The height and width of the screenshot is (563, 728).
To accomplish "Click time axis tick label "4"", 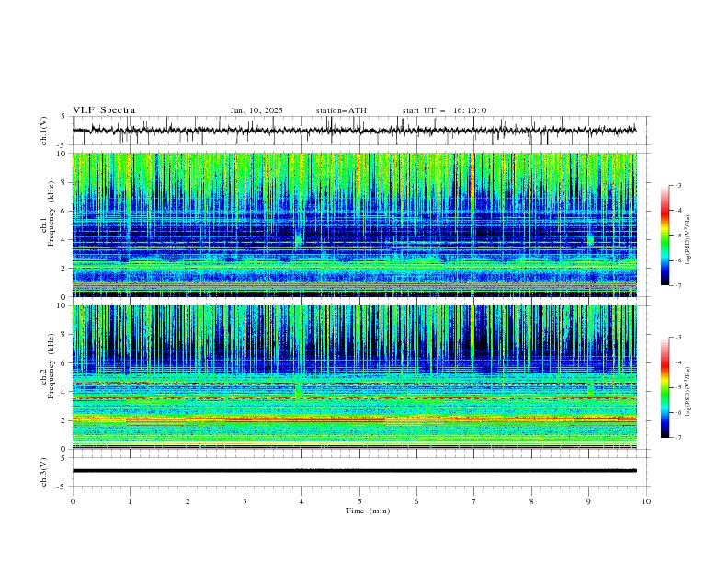I will tap(301, 501).
